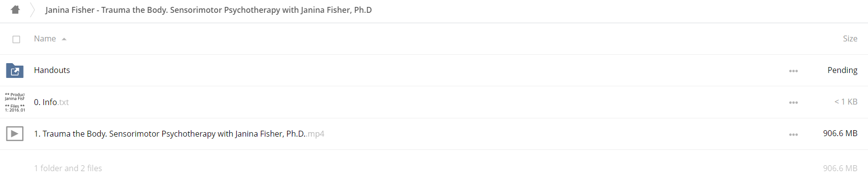Screen dimensions: 868x182
Task: Open the more actions menu for 0. Info.txt
Action: pos(793,103)
